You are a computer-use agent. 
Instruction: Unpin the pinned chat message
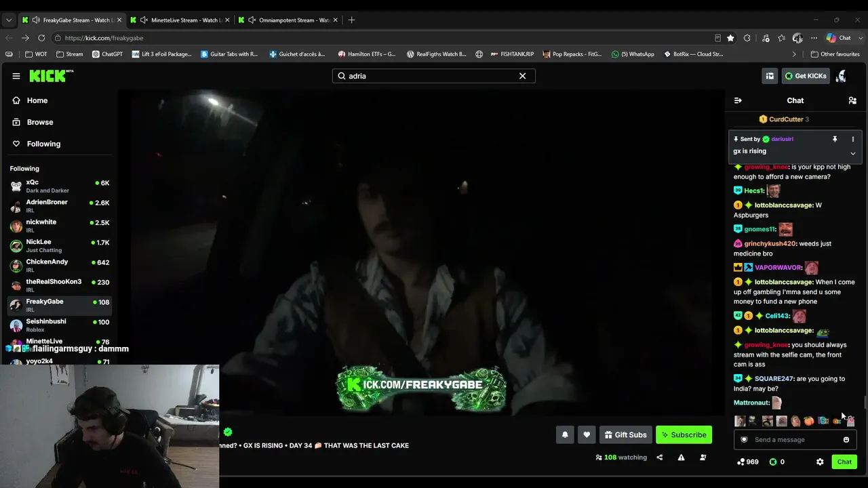[x=835, y=139]
